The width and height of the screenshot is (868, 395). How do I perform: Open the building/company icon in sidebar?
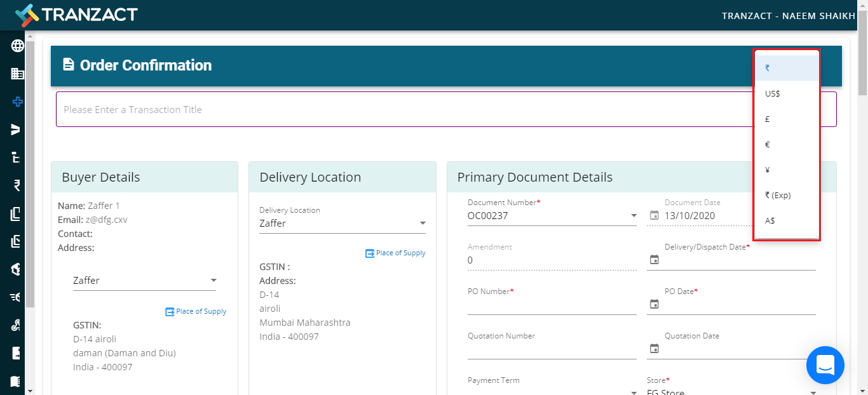click(17, 74)
